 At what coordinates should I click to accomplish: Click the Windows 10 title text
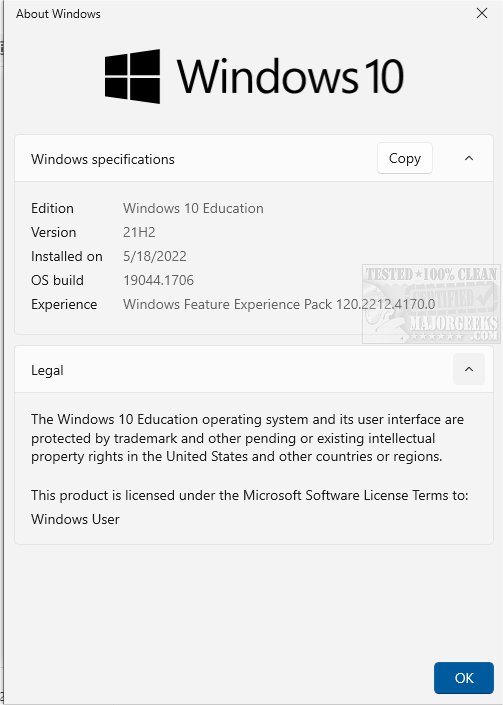coord(290,76)
